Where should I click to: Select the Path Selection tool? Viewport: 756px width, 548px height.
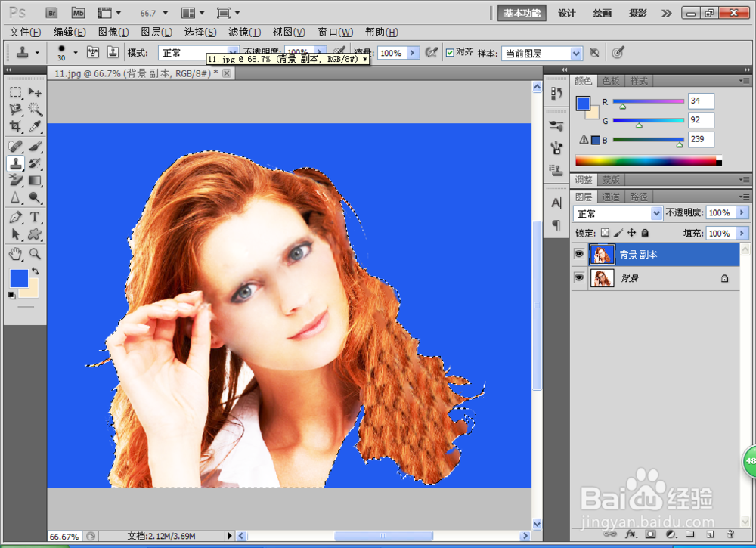coord(15,235)
